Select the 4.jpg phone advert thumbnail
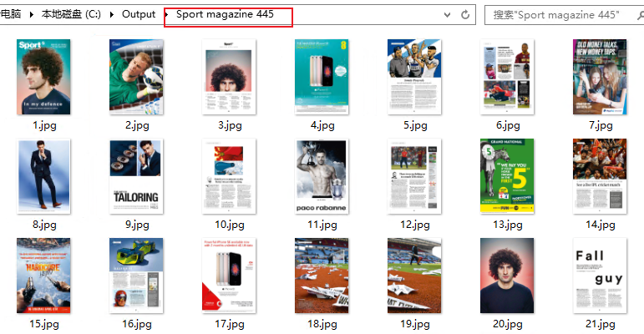The image size is (644, 334). (x=322, y=77)
